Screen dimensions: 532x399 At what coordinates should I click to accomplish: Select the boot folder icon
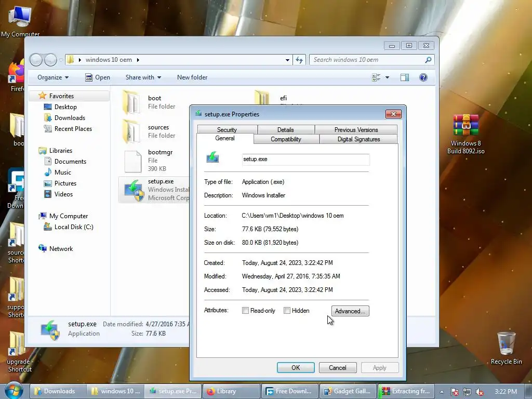click(131, 102)
